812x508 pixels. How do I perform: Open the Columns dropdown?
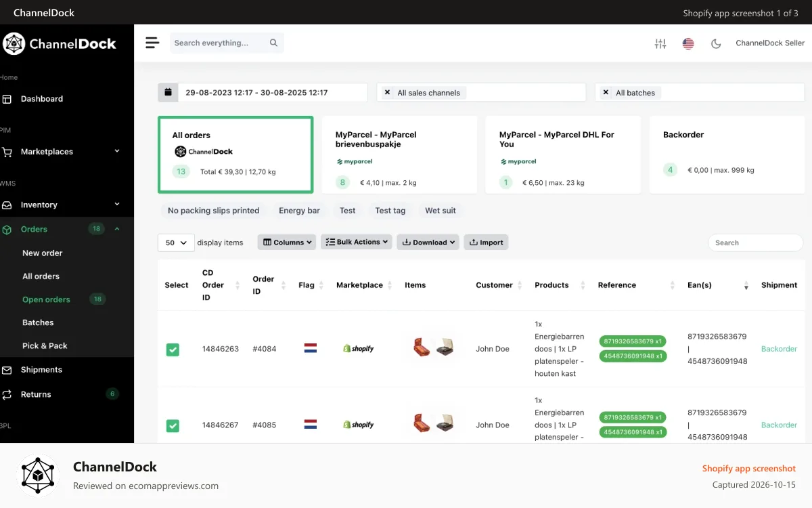(x=287, y=242)
